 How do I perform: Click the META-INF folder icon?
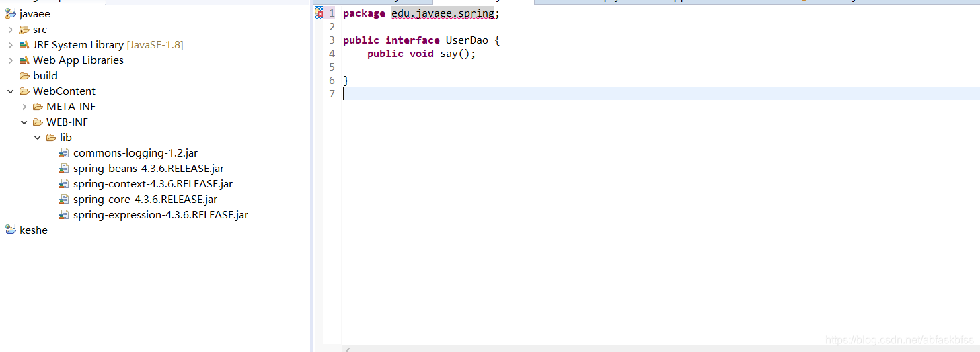point(38,106)
